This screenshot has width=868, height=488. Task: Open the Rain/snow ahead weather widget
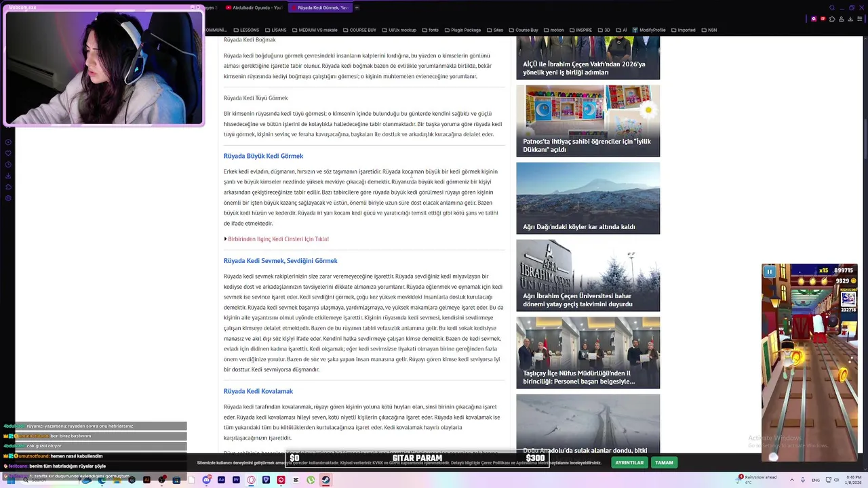[757, 480]
